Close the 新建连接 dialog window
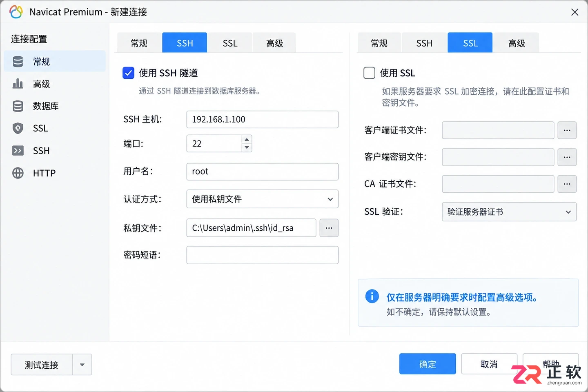This screenshot has height=392, width=588. click(575, 12)
